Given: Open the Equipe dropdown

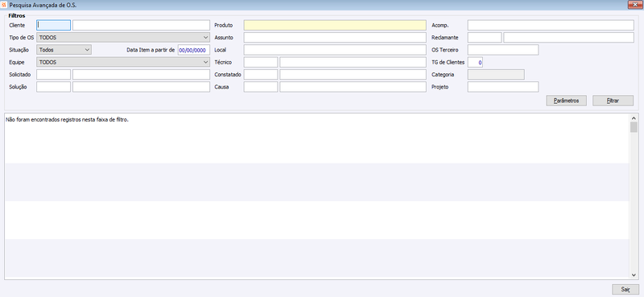Looking at the screenshot, I should tap(123, 62).
